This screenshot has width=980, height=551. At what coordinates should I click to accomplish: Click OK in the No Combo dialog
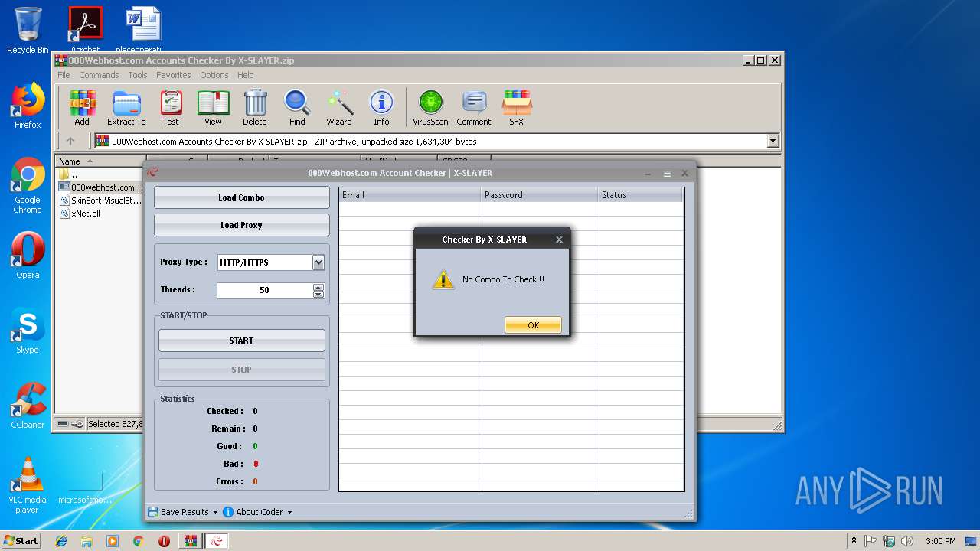533,325
